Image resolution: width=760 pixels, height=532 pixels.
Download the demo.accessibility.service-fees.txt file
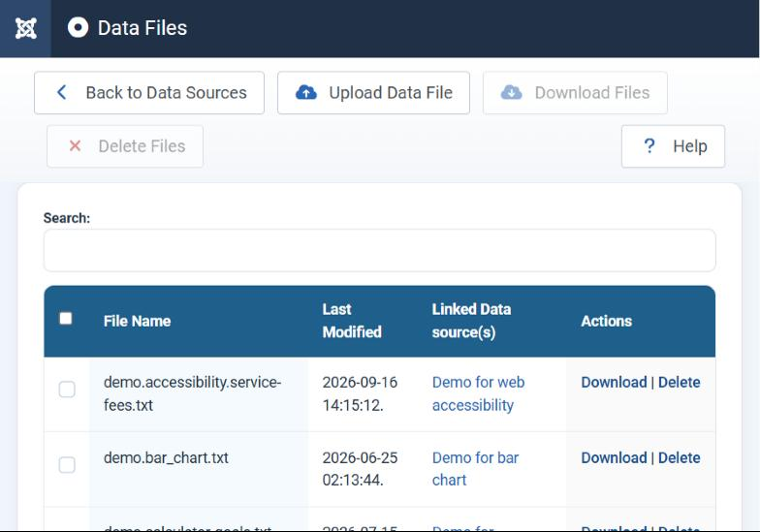615,382
